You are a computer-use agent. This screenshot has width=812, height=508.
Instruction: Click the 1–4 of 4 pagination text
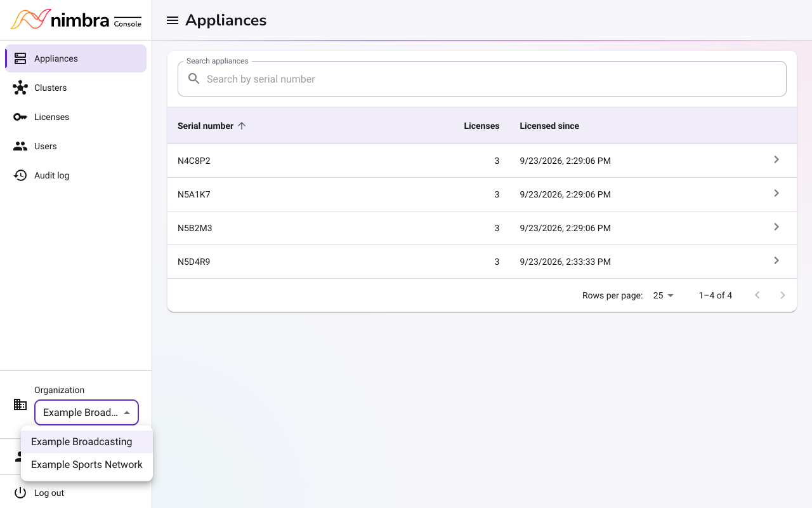coord(716,295)
